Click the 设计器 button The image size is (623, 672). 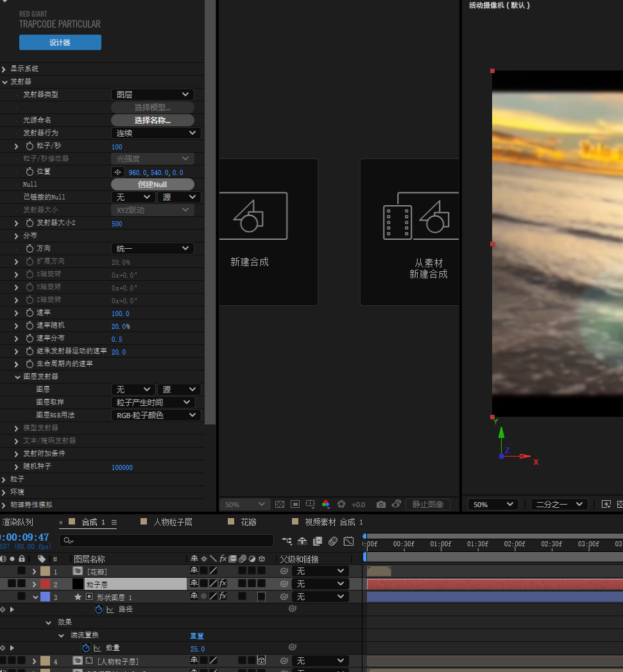[x=60, y=42]
